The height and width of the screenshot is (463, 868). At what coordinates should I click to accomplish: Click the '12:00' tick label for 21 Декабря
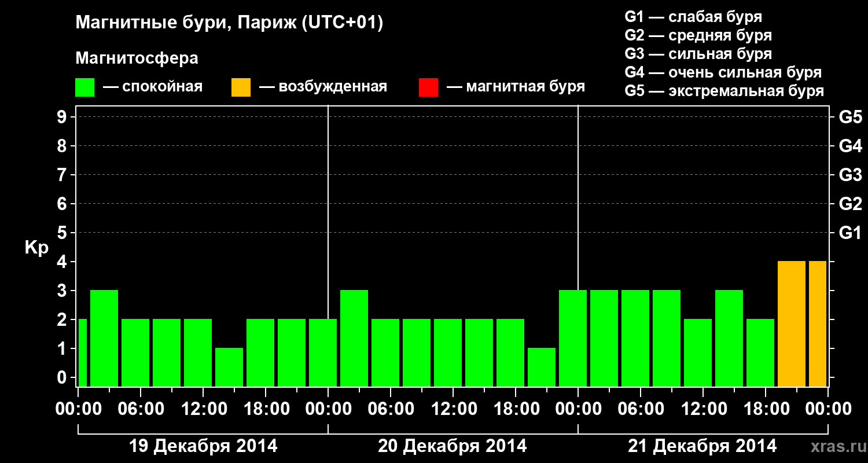[x=703, y=409]
